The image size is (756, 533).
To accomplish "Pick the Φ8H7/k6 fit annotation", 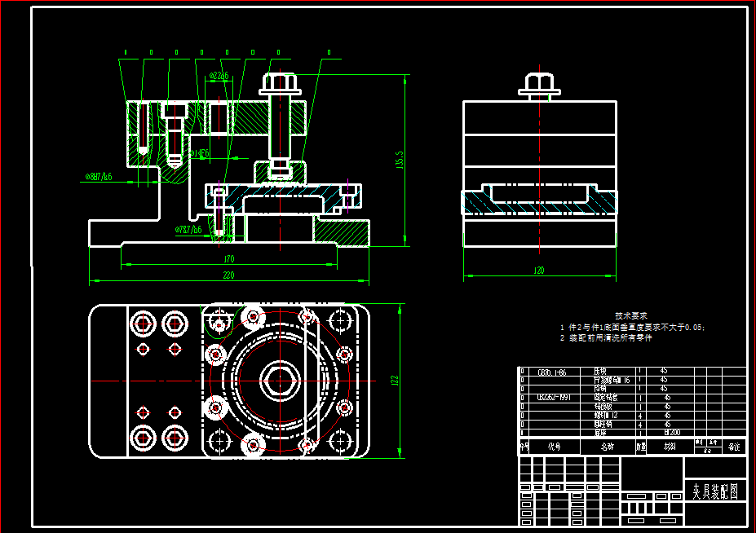I will [99, 177].
